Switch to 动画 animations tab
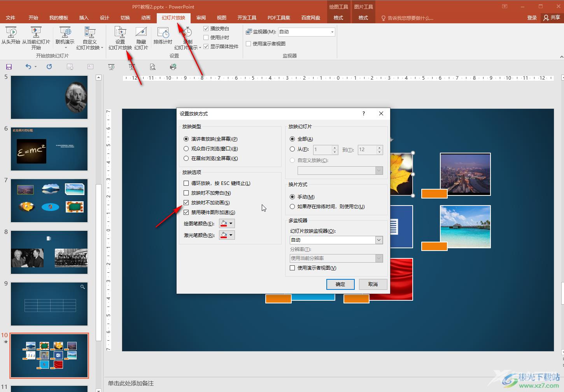 click(146, 18)
